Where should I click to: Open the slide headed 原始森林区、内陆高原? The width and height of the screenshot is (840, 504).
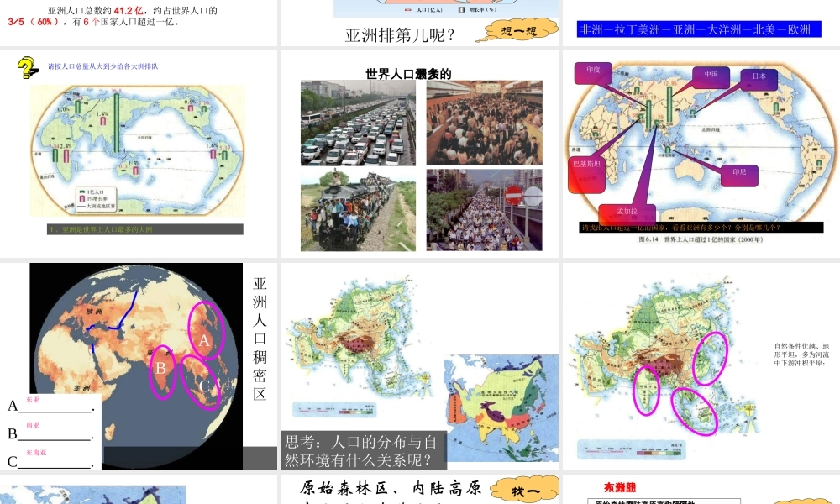(x=419, y=490)
